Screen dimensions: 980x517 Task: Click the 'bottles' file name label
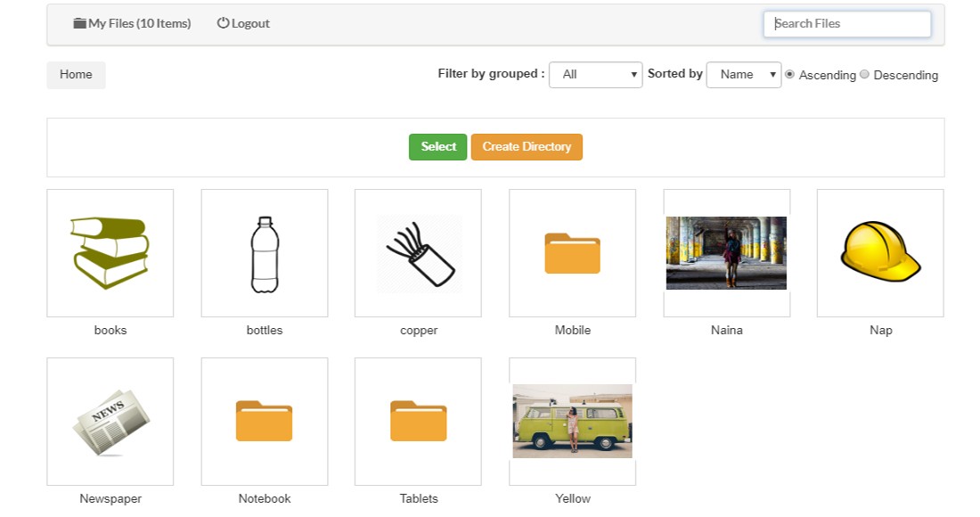pyautogui.click(x=265, y=330)
